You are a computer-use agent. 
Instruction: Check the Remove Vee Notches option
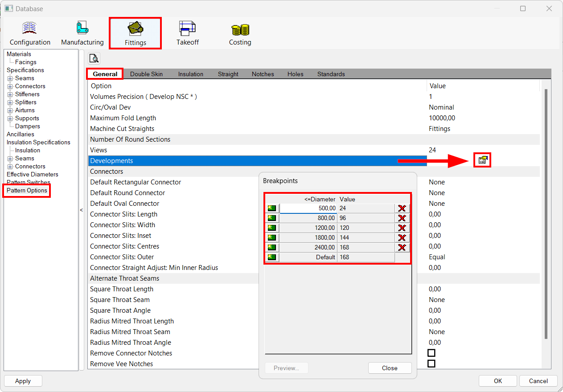pos(431,363)
